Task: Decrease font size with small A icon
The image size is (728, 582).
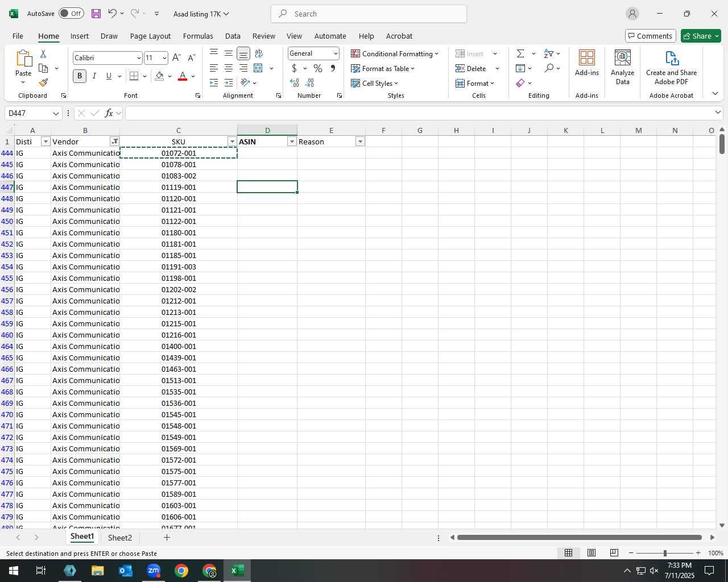Action: pyautogui.click(x=191, y=58)
